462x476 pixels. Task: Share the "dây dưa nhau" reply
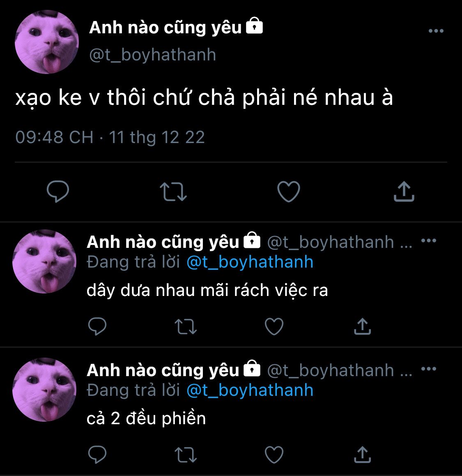click(x=362, y=326)
